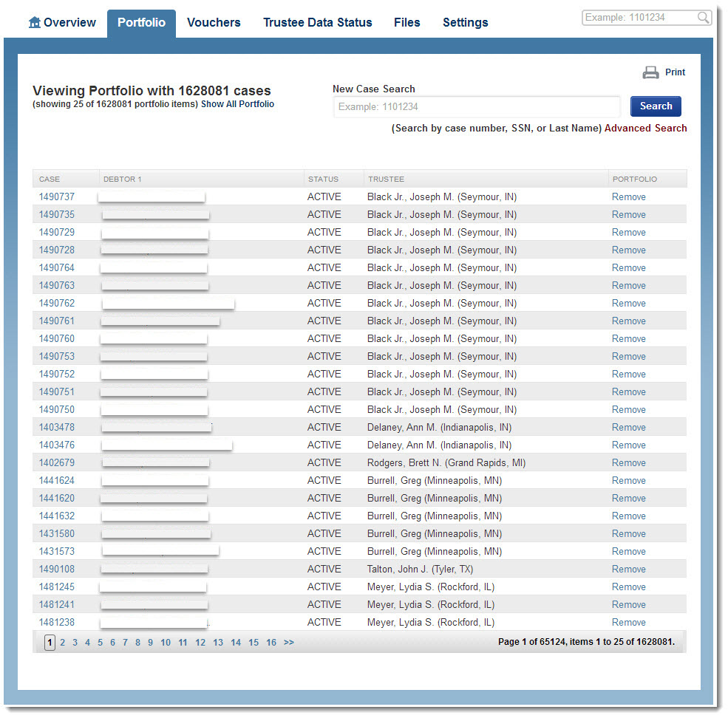Open the Vouchers tab
The height and width of the screenshot is (718, 728).
click(214, 22)
